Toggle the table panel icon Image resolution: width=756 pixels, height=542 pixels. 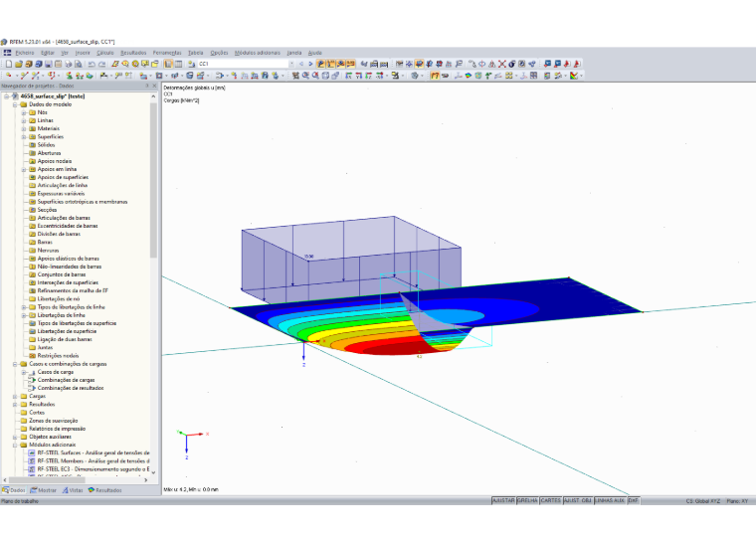coord(178,64)
